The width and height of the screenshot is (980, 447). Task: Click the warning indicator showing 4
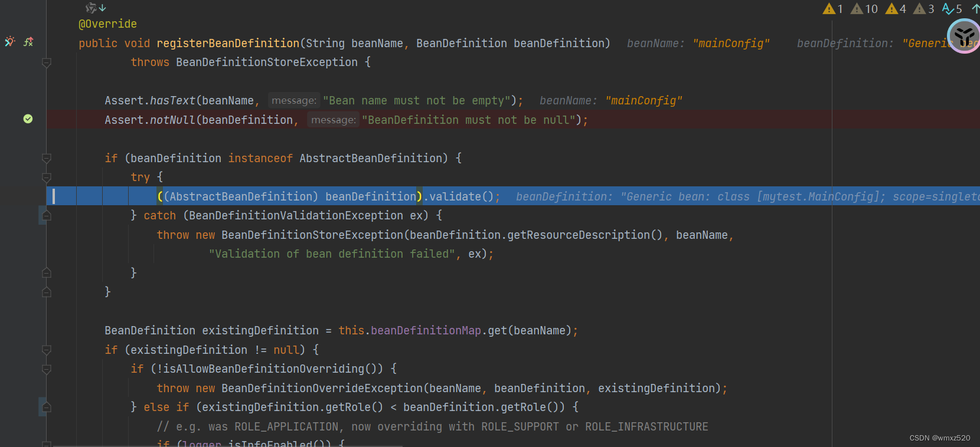(896, 9)
